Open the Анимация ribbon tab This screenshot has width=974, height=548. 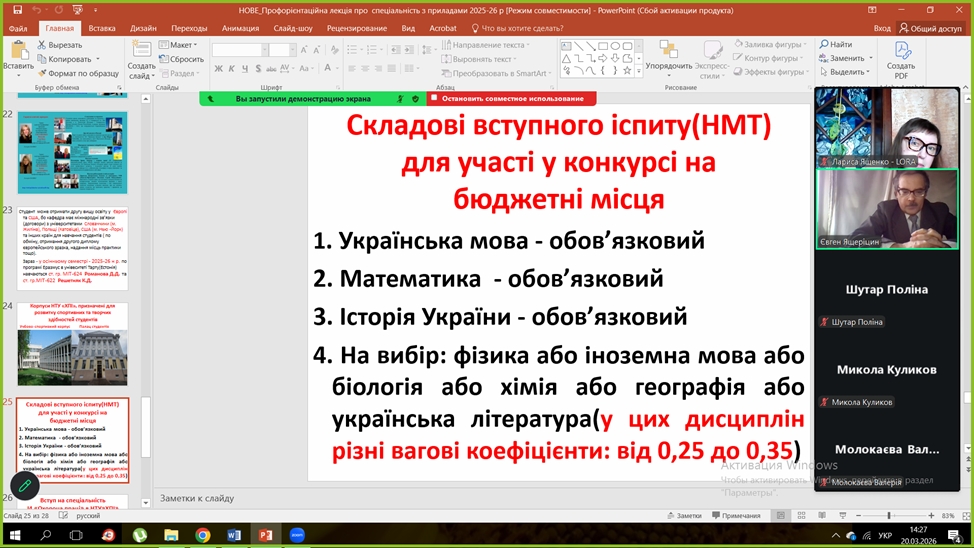pos(240,29)
